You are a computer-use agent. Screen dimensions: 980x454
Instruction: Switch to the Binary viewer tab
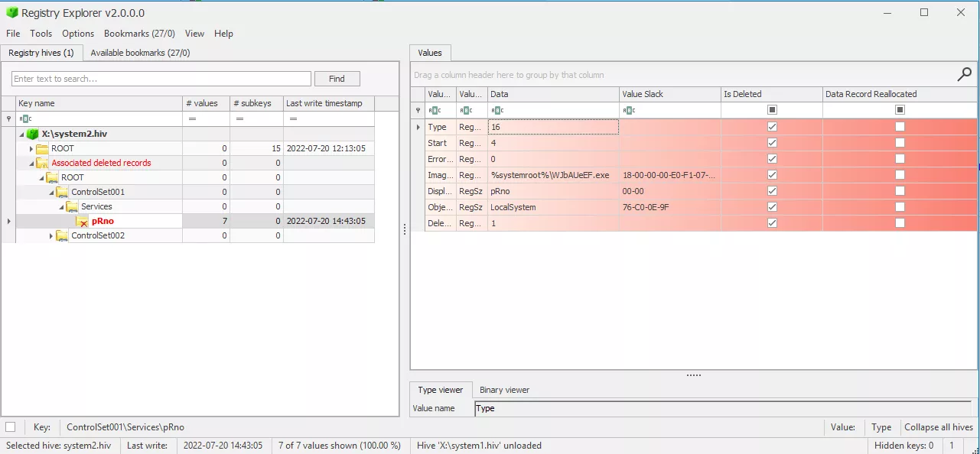point(504,390)
